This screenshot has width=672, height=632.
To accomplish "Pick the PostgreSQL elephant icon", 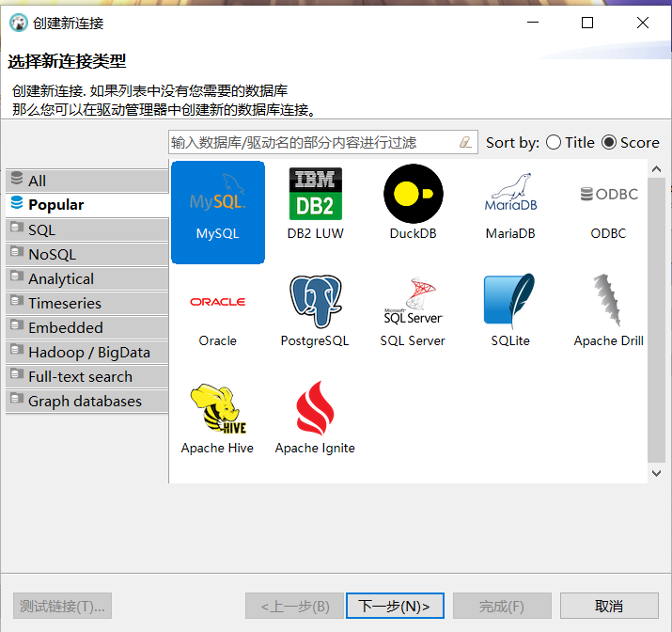I will (x=316, y=310).
